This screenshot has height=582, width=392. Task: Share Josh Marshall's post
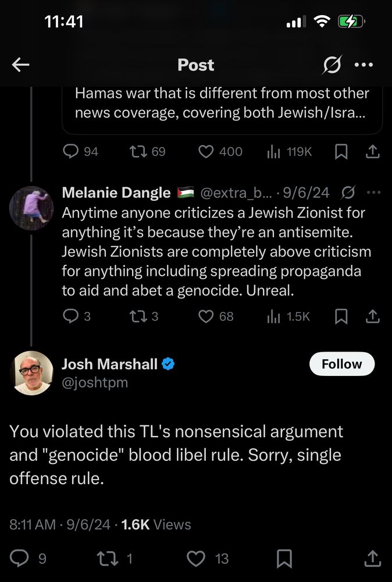point(372,559)
